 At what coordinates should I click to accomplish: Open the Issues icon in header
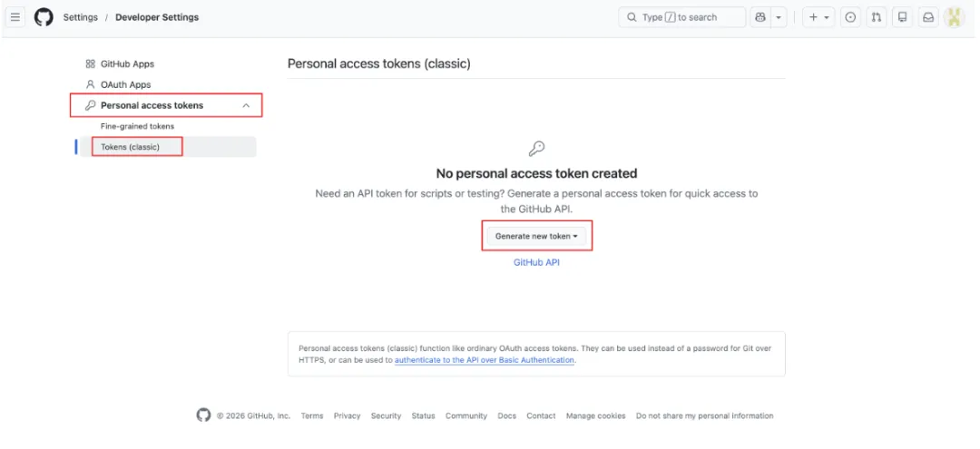click(x=850, y=17)
